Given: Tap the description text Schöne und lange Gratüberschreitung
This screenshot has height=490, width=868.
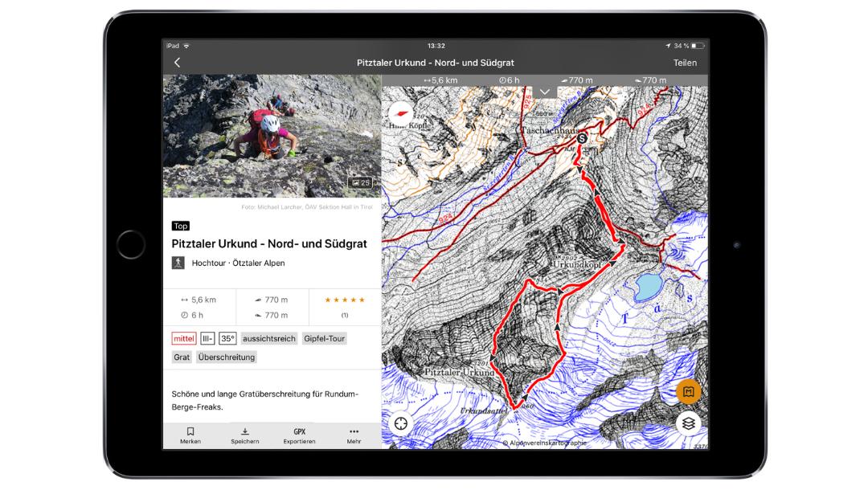Looking at the screenshot, I should (x=264, y=400).
